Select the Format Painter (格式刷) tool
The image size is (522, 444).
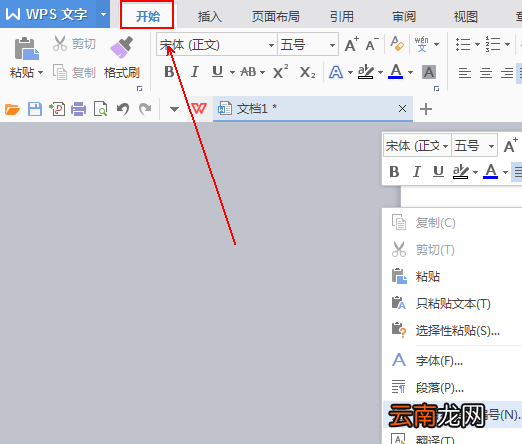click(x=121, y=58)
